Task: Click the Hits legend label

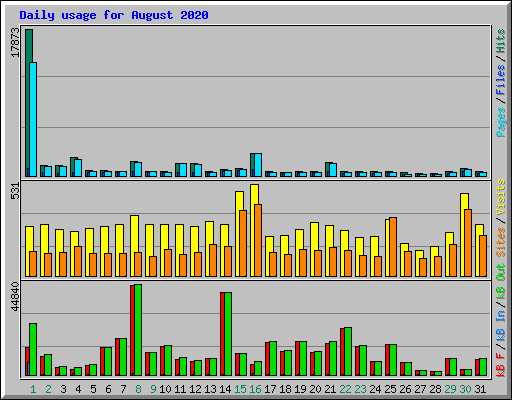Action: click(501, 41)
